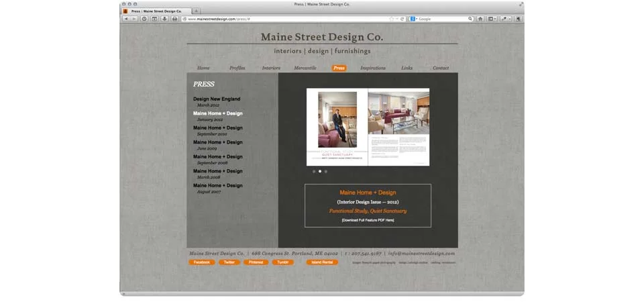
Task: Click the 'interiors | design | furnishings' tagline
Action: click(323, 52)
